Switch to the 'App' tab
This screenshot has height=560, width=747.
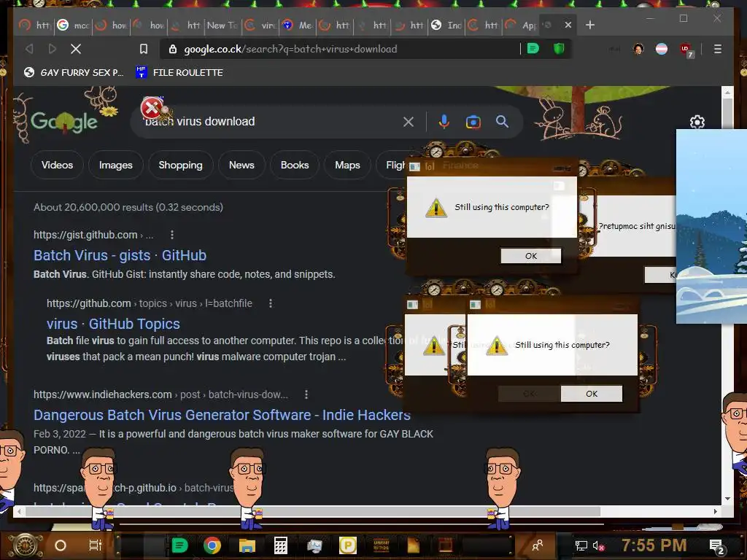[521, 26]
